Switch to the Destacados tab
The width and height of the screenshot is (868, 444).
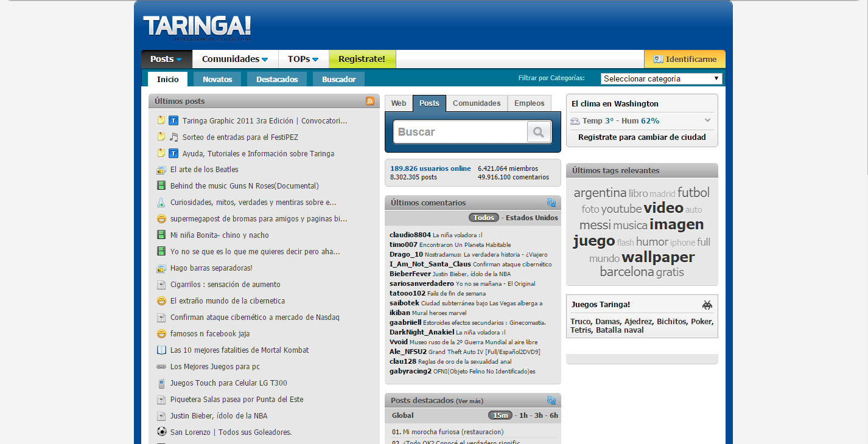(277, 79)
